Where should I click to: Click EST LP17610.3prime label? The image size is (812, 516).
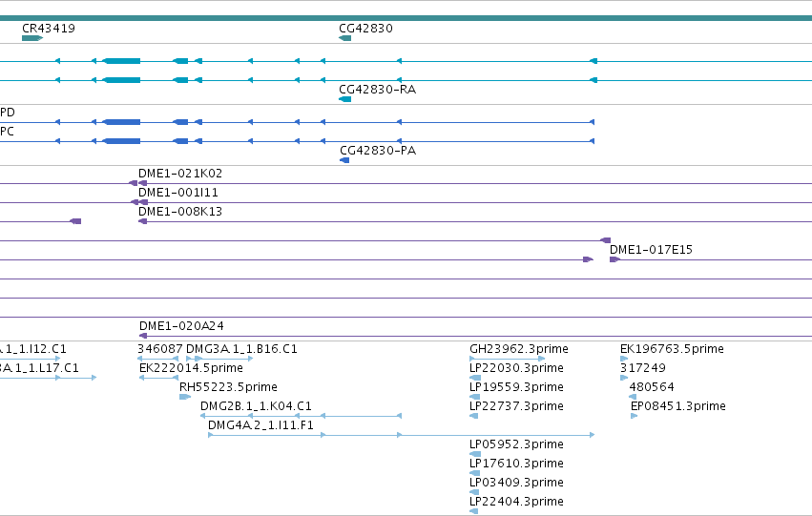click(516, 464)
